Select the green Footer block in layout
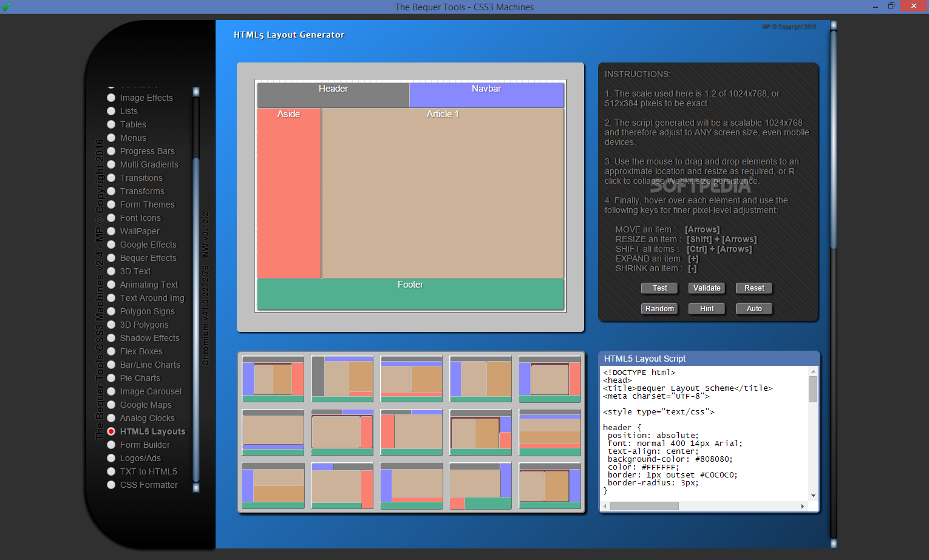 click(x=410, y=294)
